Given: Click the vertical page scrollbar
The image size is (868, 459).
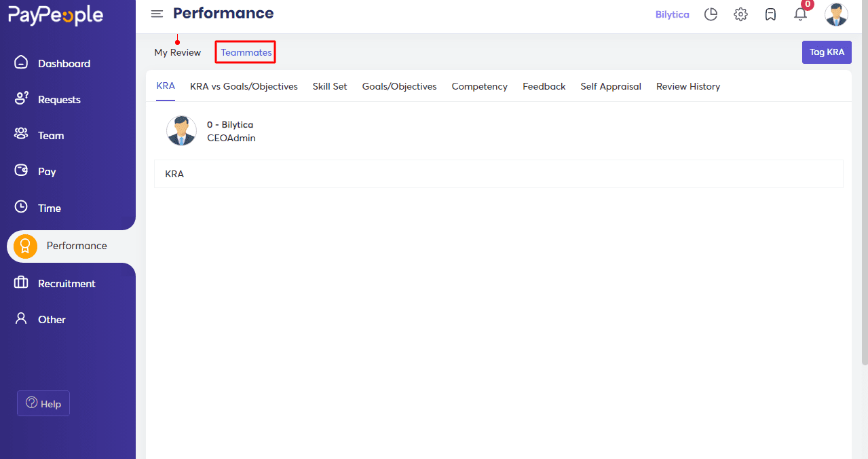Looking at the screenshot, I should click(x=864, y=183).
